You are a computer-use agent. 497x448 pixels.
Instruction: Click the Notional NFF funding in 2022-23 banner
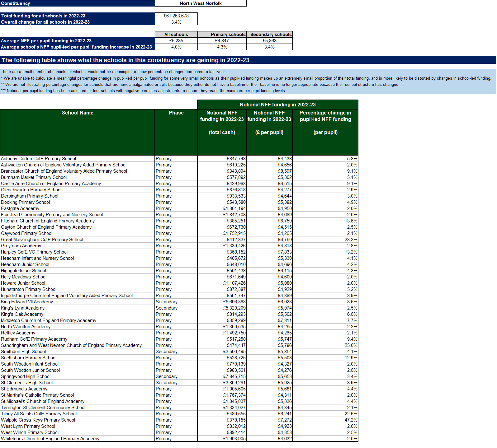coord(278,105)
